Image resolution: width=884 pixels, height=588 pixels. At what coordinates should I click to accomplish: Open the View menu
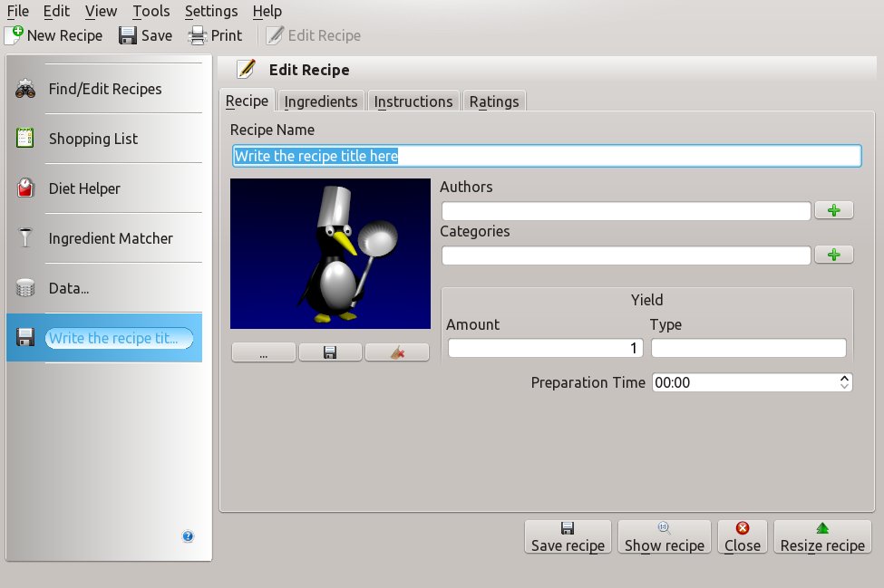101,11
